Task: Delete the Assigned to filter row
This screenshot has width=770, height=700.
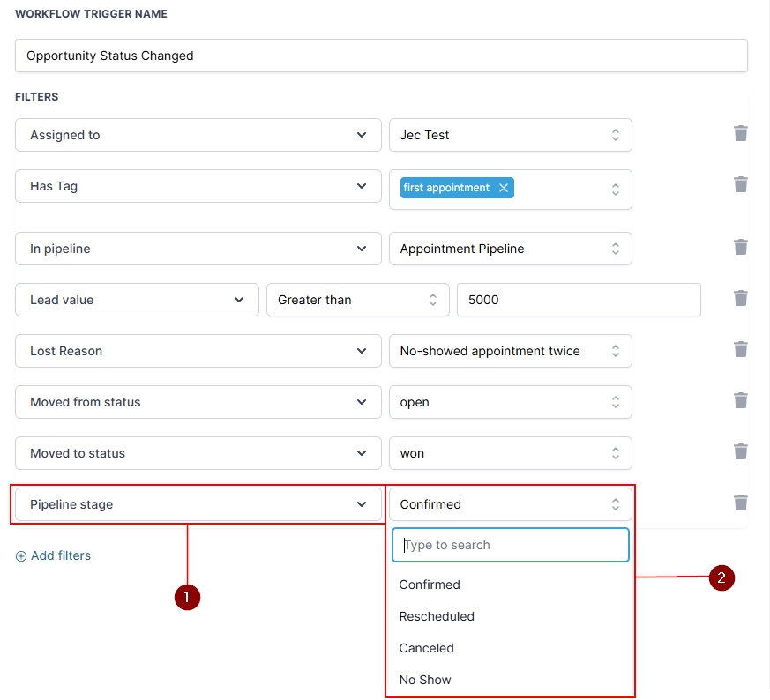Action: coord(740,133)
